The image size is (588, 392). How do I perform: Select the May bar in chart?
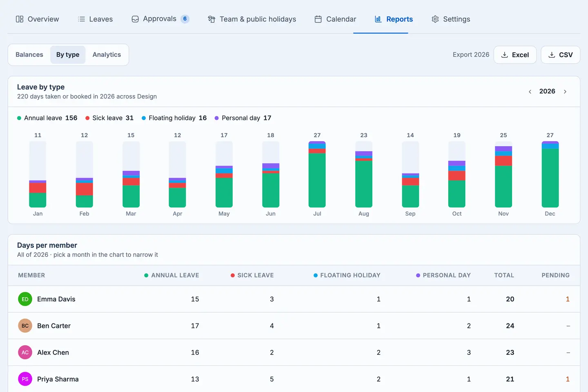[224, 174]
